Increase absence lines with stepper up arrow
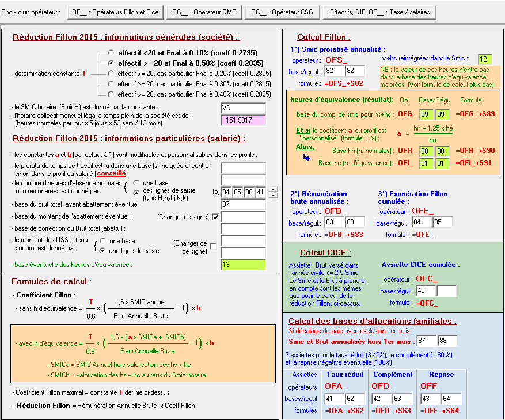The image size is (505, 420). tap(273, 189)
